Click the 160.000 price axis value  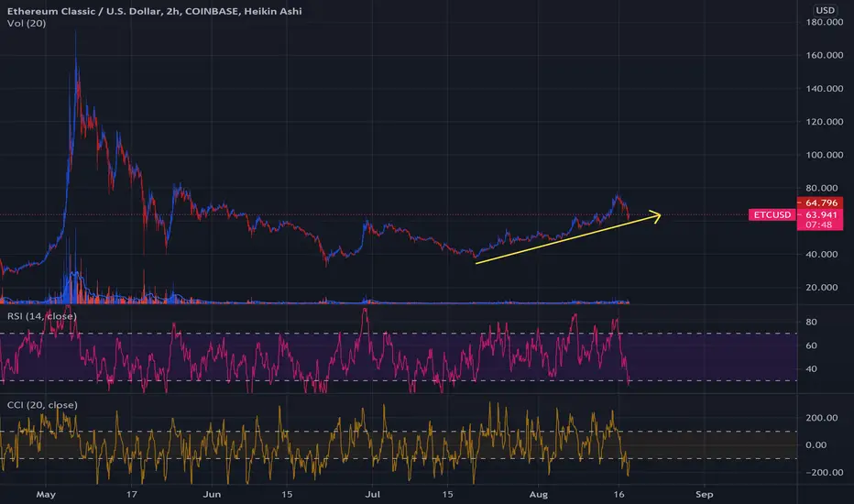pos(825,55)
